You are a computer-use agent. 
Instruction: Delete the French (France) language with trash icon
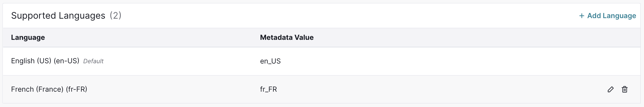pos(625,89)
